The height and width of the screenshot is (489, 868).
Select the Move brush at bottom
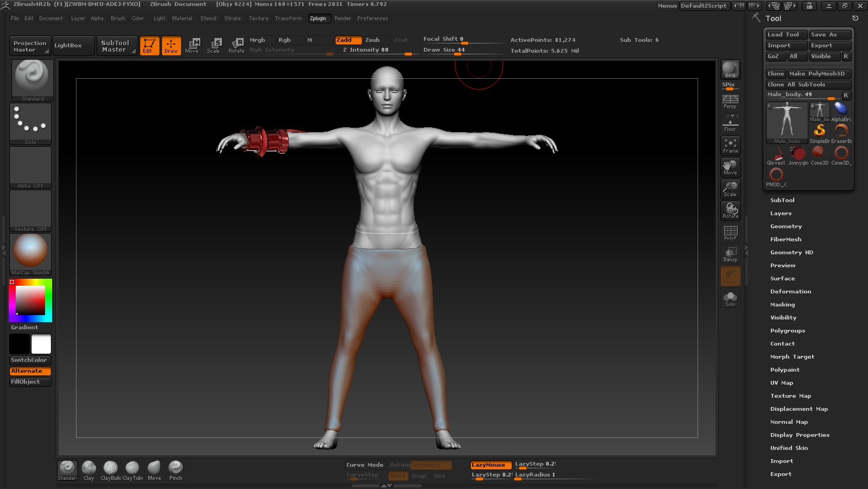pos(154,471)
